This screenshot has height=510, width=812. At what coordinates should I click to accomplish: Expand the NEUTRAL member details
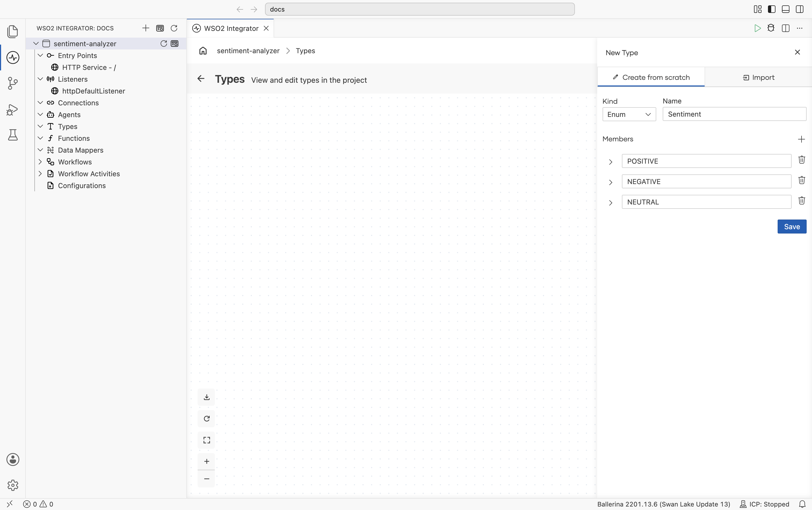coord(610,203)
